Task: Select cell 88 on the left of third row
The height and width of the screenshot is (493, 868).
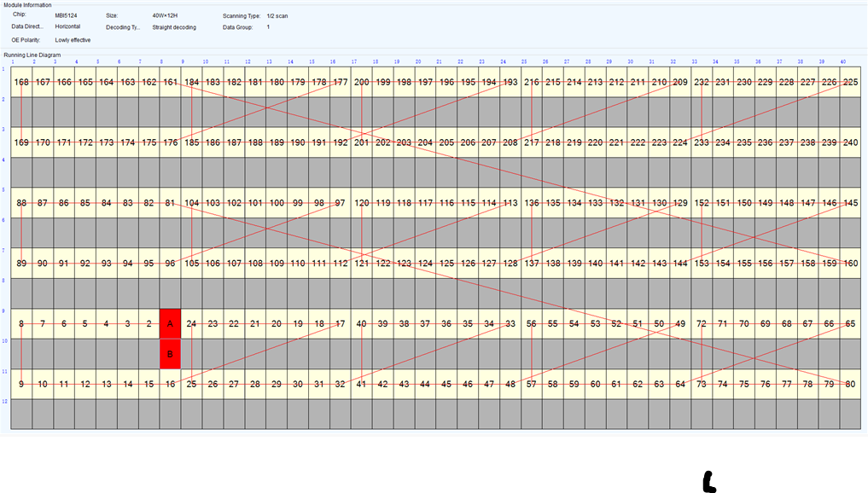Action: point(20,204)
